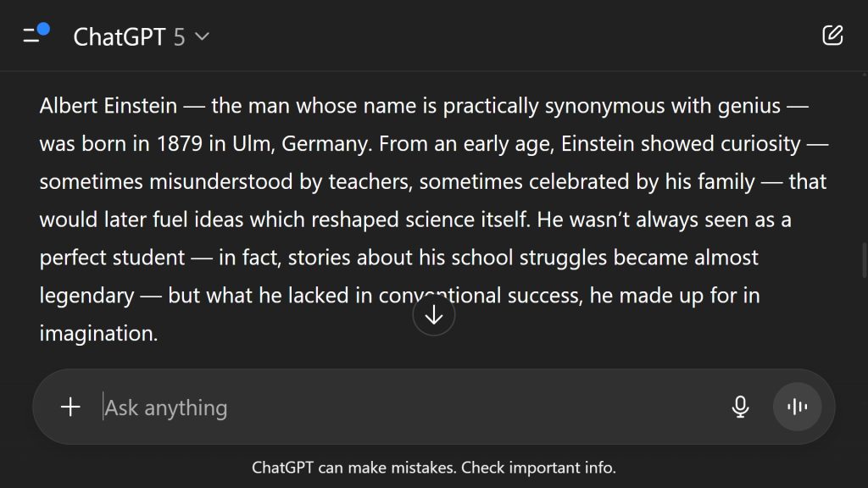Click the 'ChatGPT can make mistakes' disclaimer
868x488 pixels.
(354, 468)
